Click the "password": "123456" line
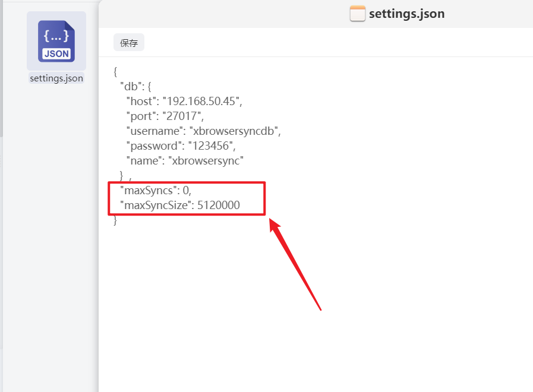Viewport: 533px width, 392px height. [x=181, y=146]
